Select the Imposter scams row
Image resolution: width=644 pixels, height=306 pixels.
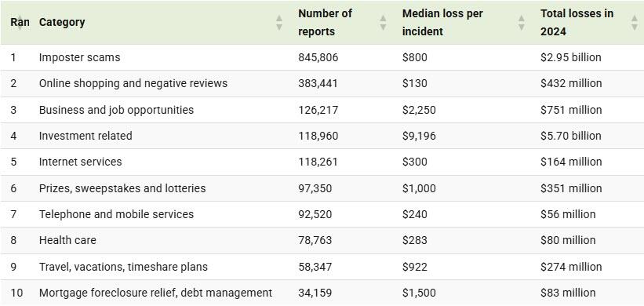pos(322,57)
